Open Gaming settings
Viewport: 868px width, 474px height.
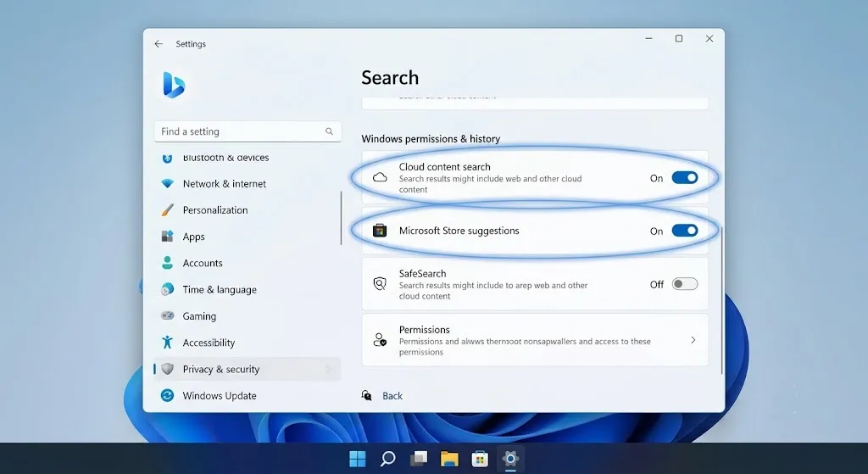(x=248, y=316)
